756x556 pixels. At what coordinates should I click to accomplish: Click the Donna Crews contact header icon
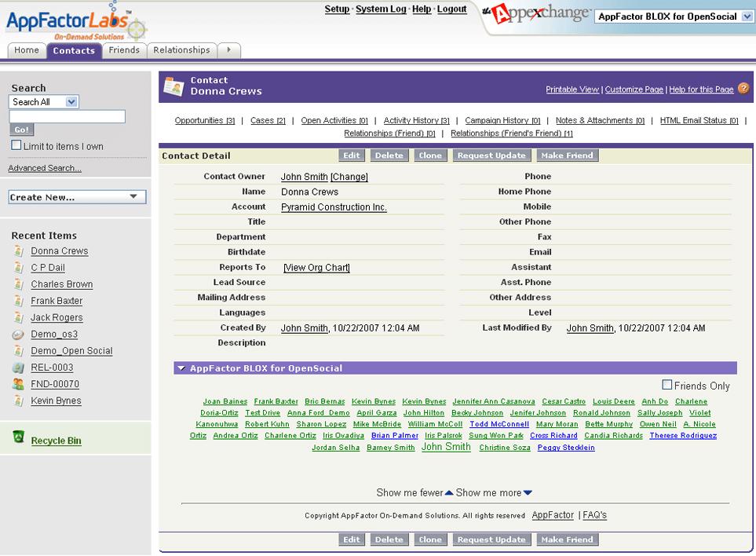[173, 86]
